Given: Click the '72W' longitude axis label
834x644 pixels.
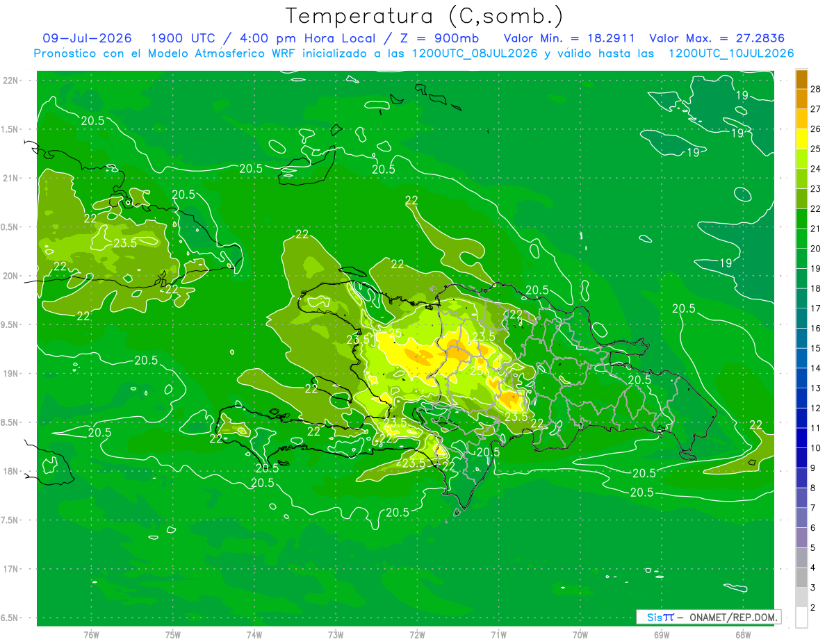Looking at the screenshot, I should [417, 634].
